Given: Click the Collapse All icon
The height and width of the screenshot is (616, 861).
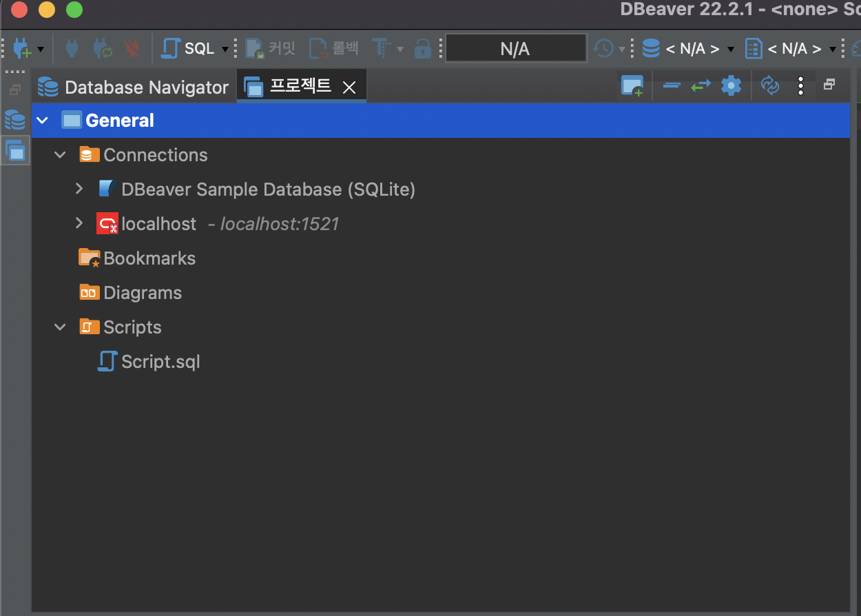Looking at the screenshot, I should point(672,86).
